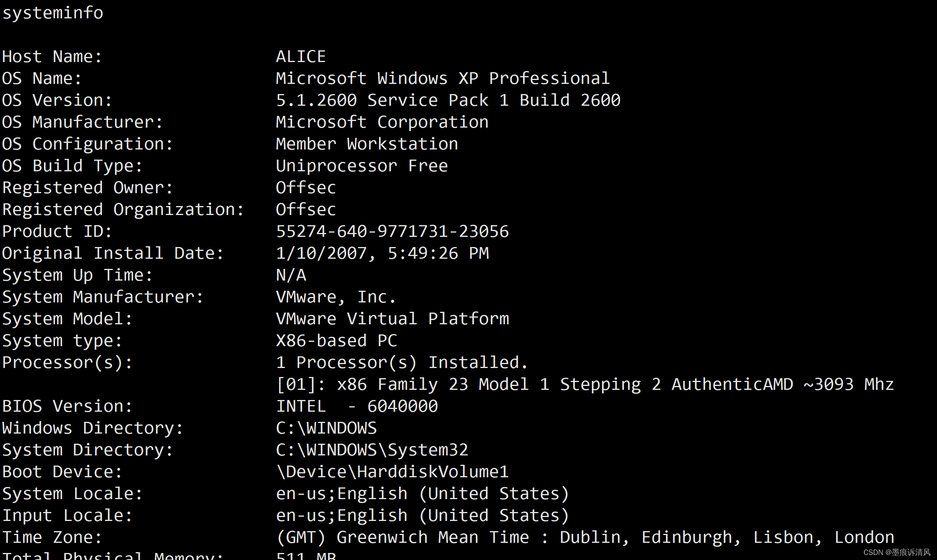937x560 pixels.
Task: Click the Time Zone Greenwich Mean Time value
Action: coord(585,538)
